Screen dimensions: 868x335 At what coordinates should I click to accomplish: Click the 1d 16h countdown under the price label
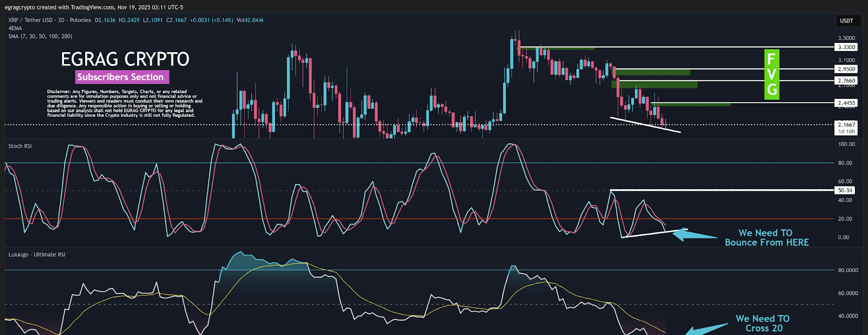(x=846, y=131)
